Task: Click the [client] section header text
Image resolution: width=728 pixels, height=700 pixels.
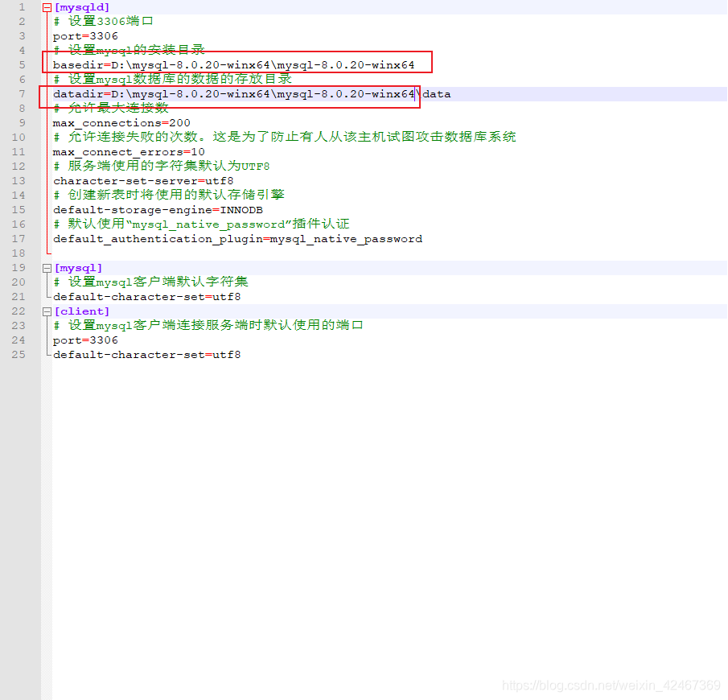Action: [78, 311]
